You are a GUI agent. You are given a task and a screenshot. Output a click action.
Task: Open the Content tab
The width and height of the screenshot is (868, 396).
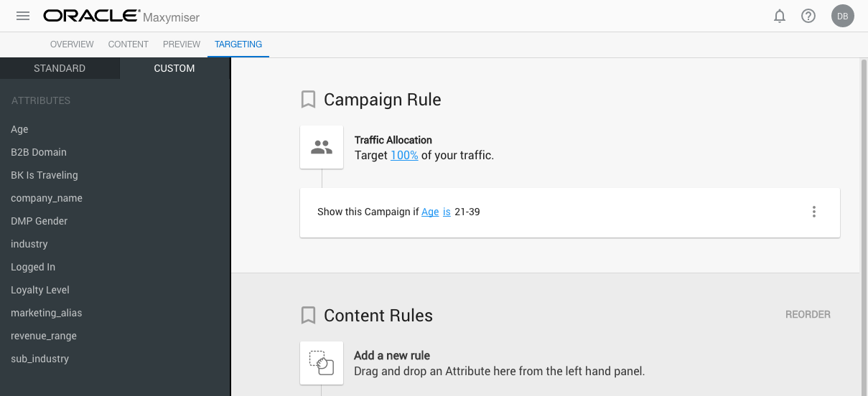point(129,44)
